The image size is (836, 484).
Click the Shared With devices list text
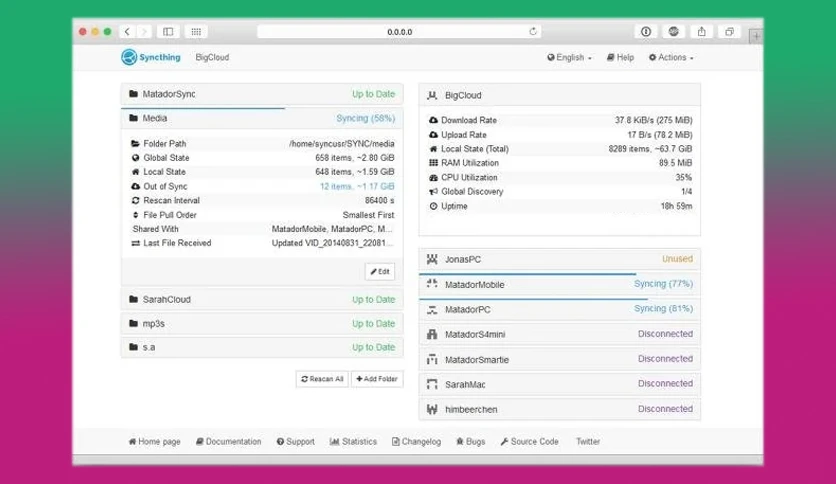coord(332,229)
